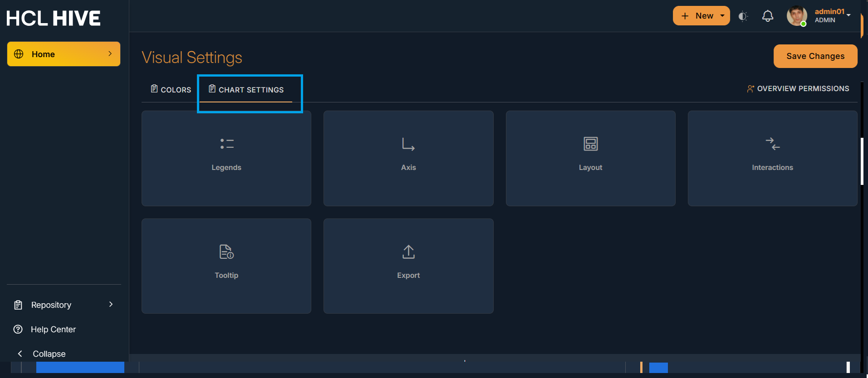
Task: Open the Legends settings card icon
Action: [226, 144]
